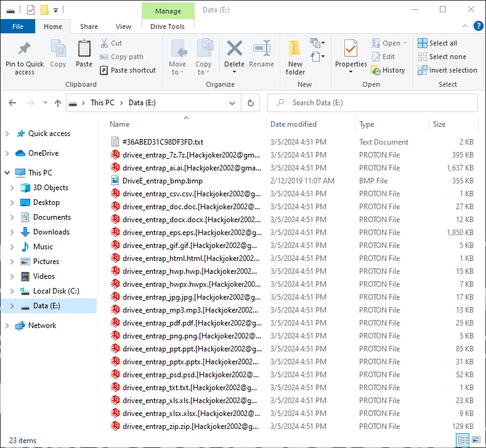486x448 pixels.
Task: Switch to large icons view in status bar
Action: (x=476, y=440)
